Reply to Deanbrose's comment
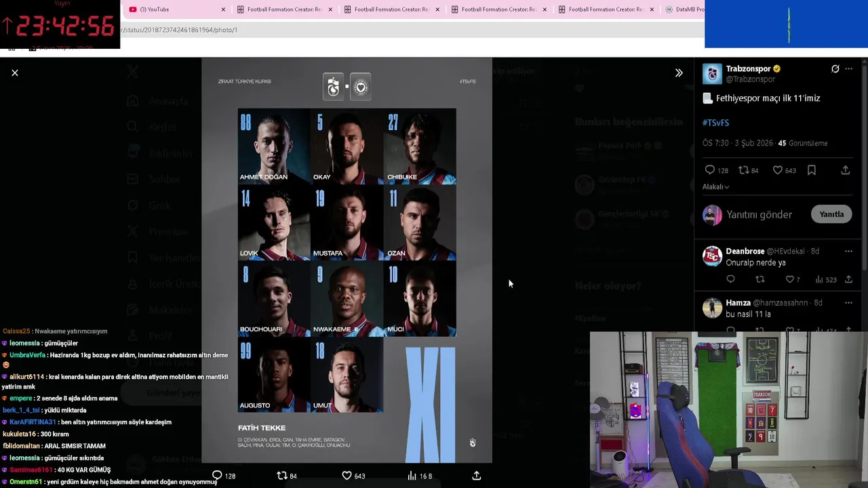The width and height of the screenshot is (868, 488). [730, 279]
